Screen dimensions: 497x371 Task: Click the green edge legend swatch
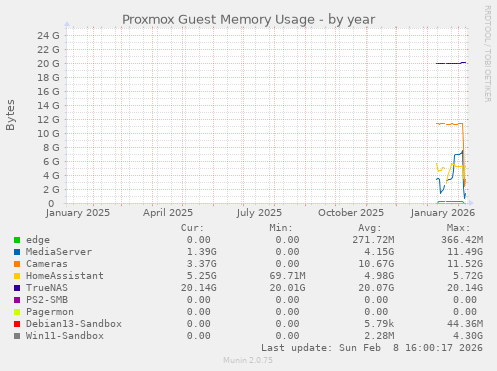pyautogui.click(x=17, y=240)
